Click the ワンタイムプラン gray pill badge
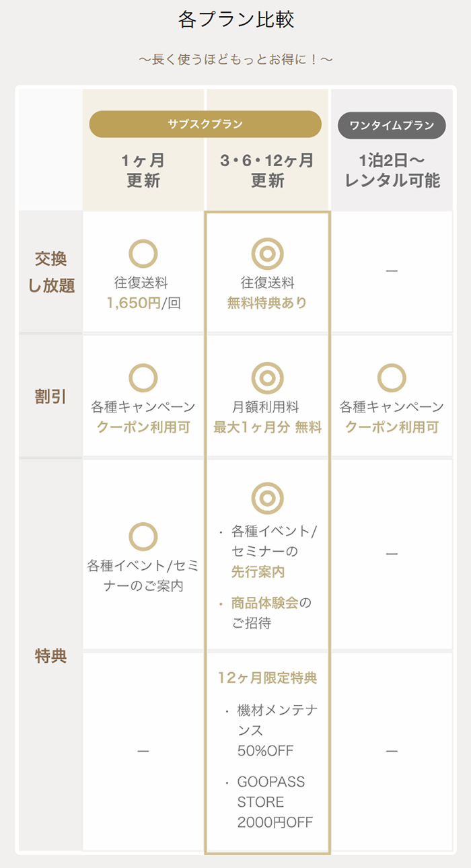Image resolution: width=471 pixels, height=868 pixels. (391, 125)
